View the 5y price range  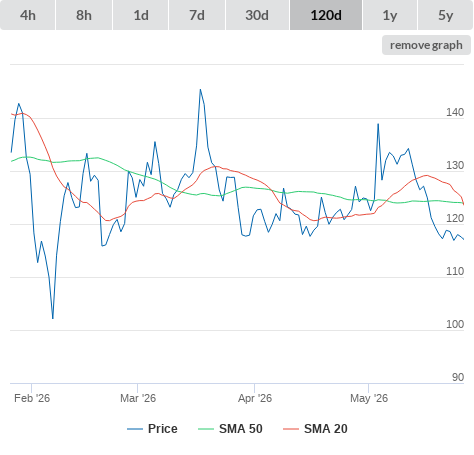tap(445, 15)
